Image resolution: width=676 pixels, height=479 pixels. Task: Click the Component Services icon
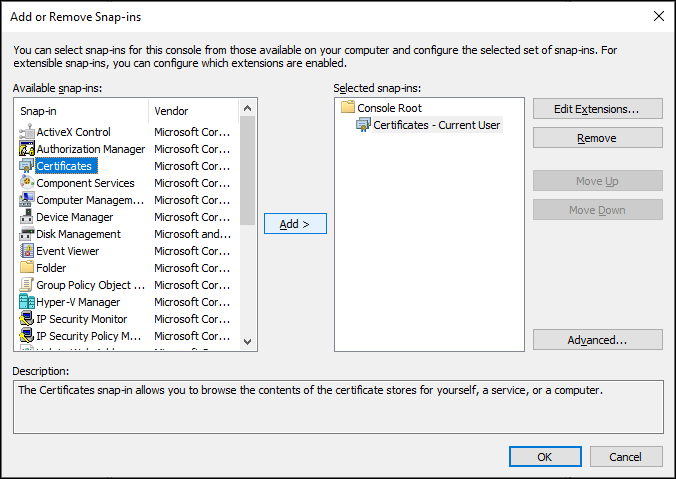pos(27,183)
